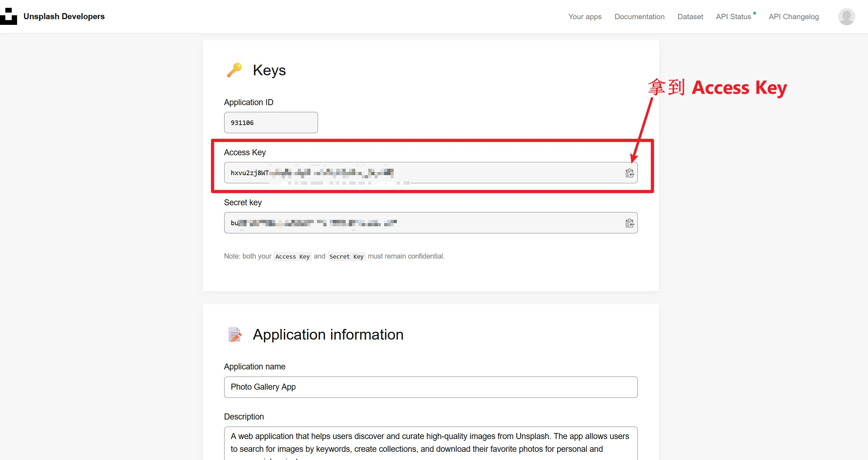Viewport: 868px width, 460px height.
Task: Copy the Secret key to clipboard
Action: 630,223
